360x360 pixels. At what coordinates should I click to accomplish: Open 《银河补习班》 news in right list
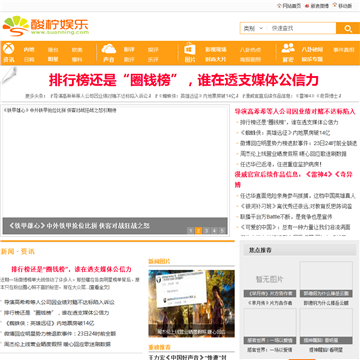[296, 206]
